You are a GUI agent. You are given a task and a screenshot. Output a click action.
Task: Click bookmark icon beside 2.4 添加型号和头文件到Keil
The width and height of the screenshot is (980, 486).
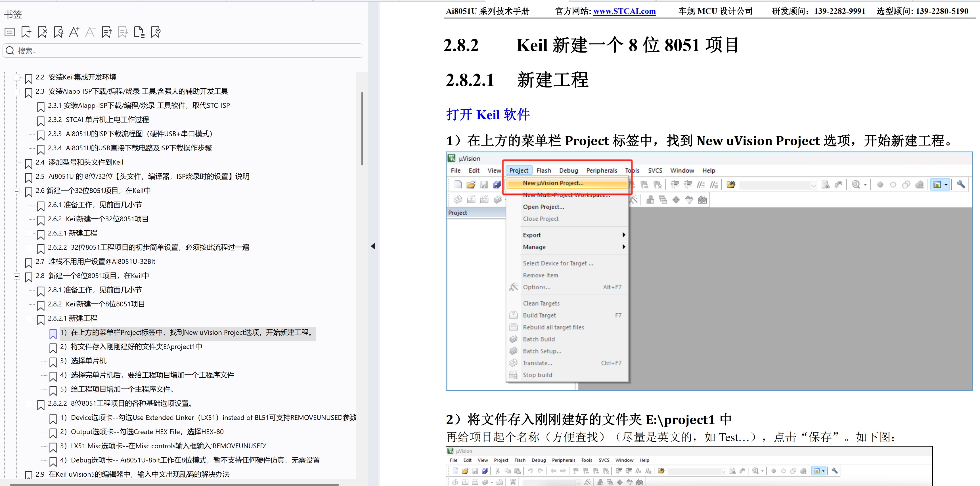click(29, 163)
